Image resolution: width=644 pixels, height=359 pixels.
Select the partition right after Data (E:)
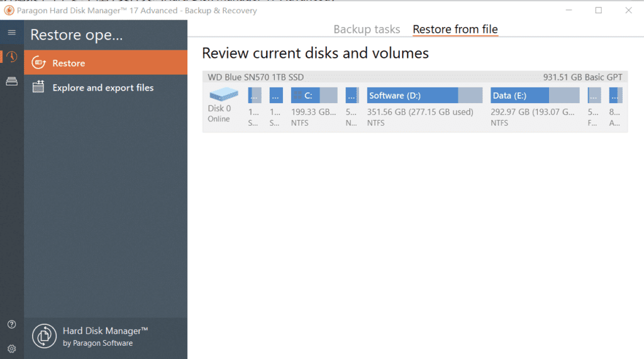pyautogui.click(x=594, y=96)
